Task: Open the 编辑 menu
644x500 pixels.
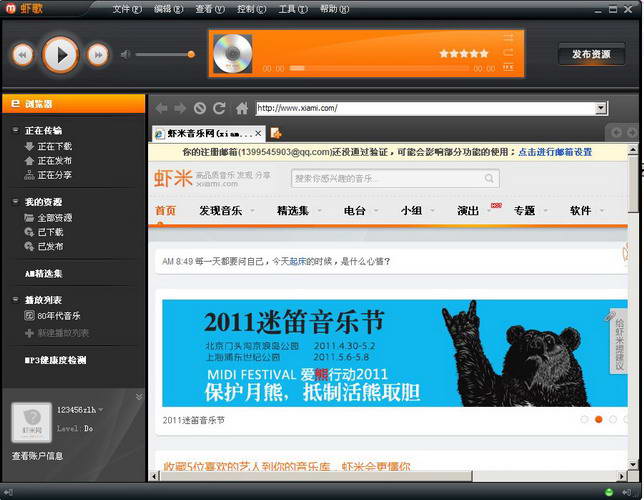Action: 168,9
